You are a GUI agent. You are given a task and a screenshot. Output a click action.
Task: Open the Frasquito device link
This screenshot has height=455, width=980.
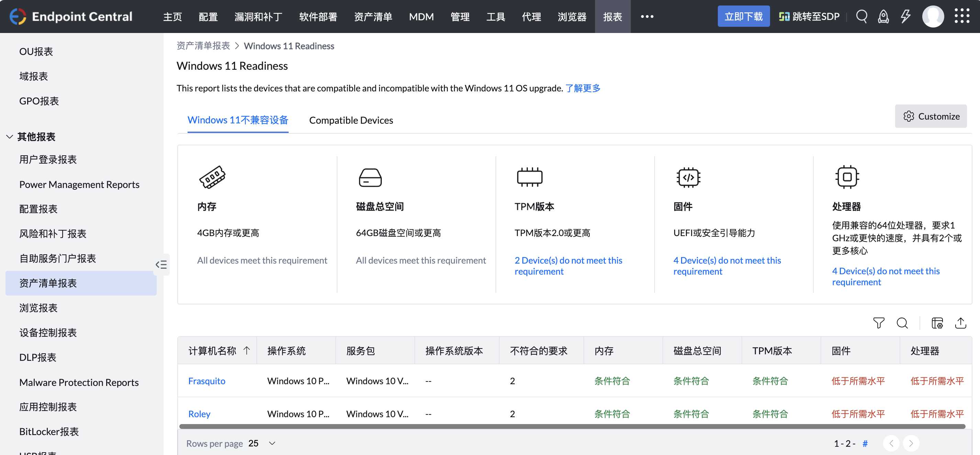pos(207,381)
